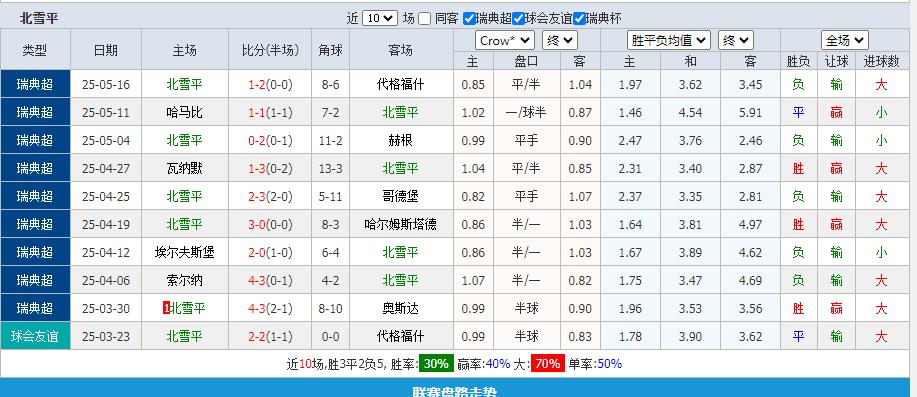Click the 让球 column header

[x=836, y=61]
